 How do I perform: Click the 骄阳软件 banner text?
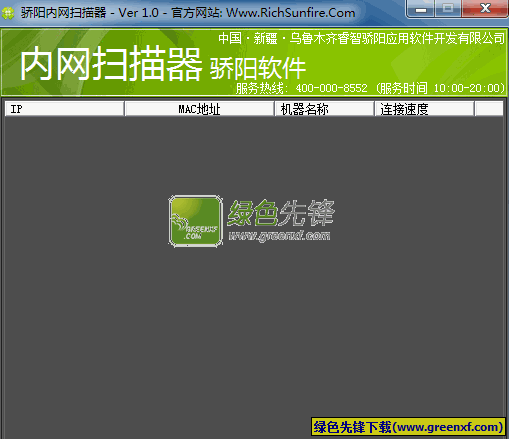258,68
